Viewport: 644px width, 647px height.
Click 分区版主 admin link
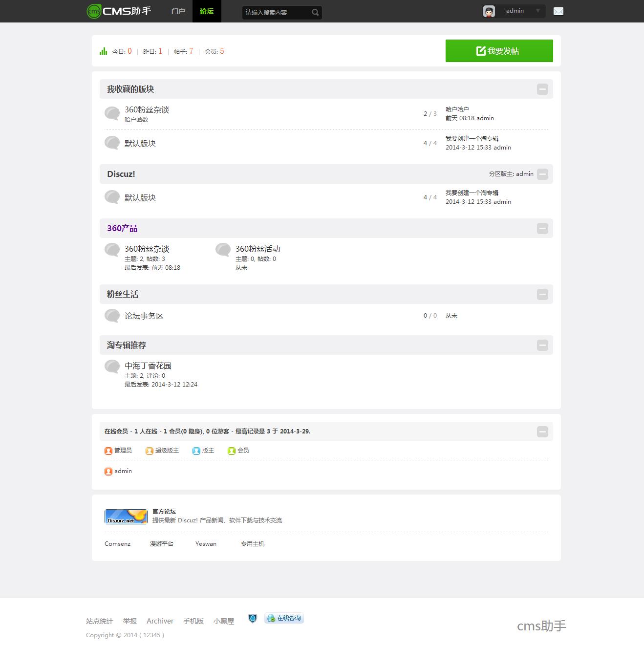pyautogui.click(x=525, y=173)
